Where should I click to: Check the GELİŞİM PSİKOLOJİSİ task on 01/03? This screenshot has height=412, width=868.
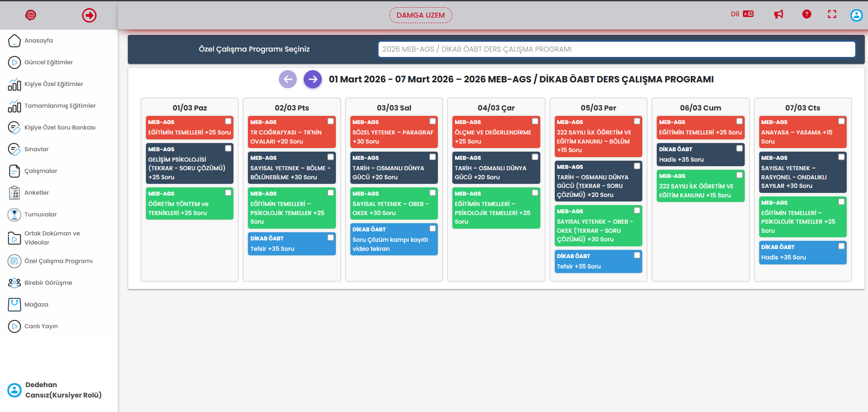[x=228, y=149]
